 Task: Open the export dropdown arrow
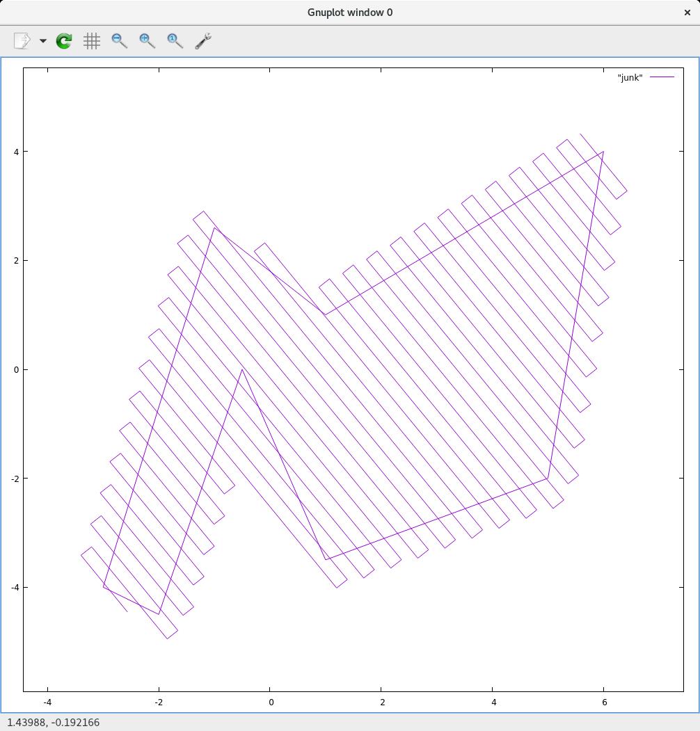coord(43,41)
